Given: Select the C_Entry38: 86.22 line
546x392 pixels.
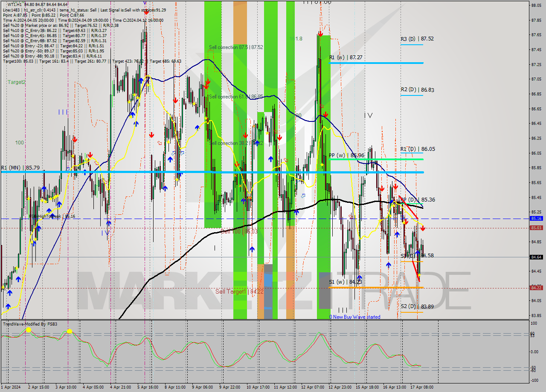Looking at the screenshot, I should 55,30.
